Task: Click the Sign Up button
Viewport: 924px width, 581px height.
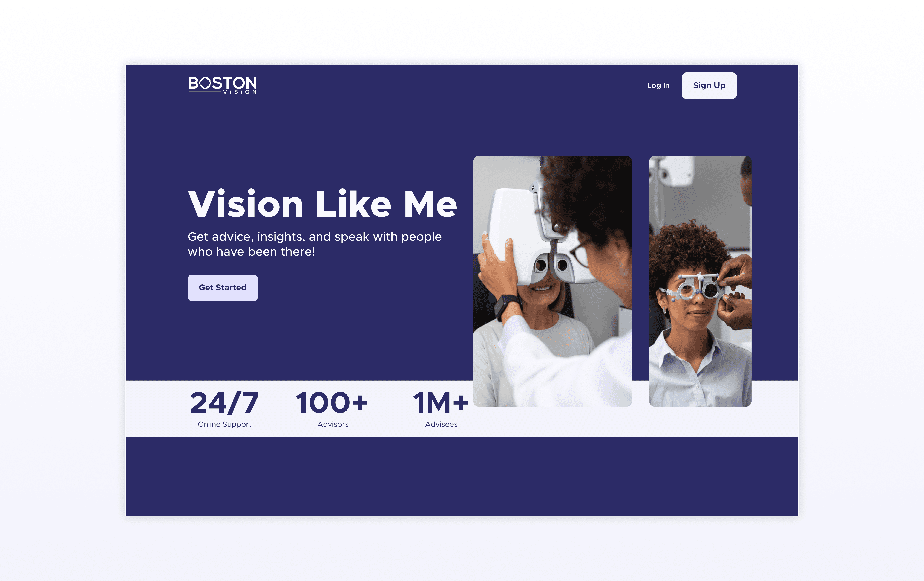Action: 709,86
